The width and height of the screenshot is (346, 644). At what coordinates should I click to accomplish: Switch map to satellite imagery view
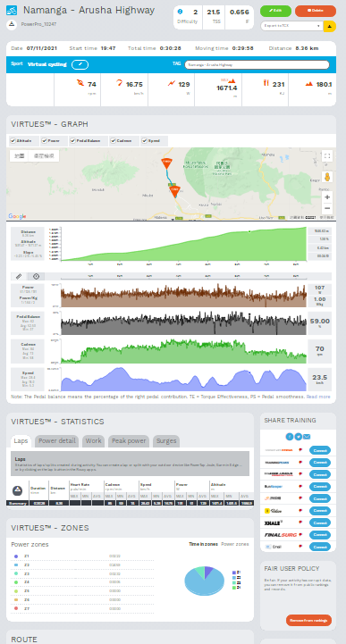point(44,155)
